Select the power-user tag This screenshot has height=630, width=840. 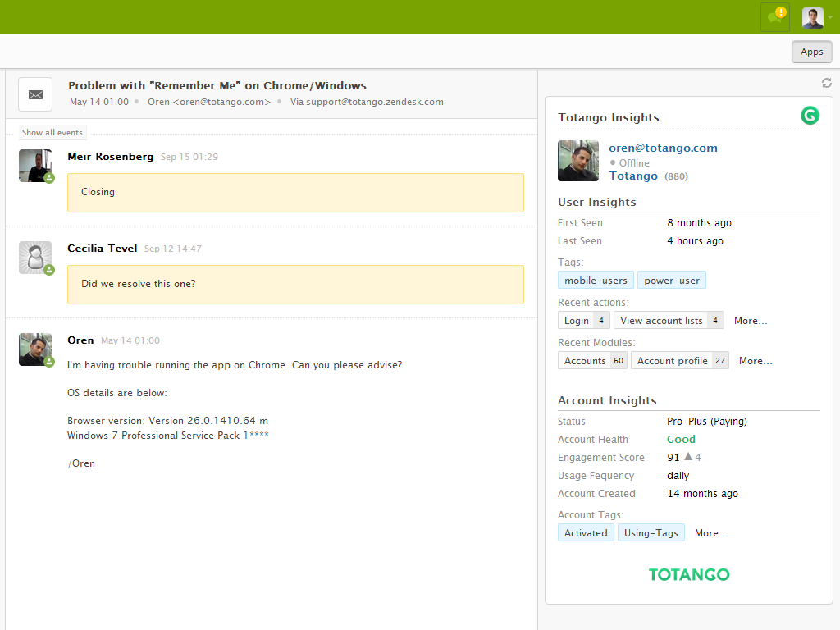pos(672,281)
